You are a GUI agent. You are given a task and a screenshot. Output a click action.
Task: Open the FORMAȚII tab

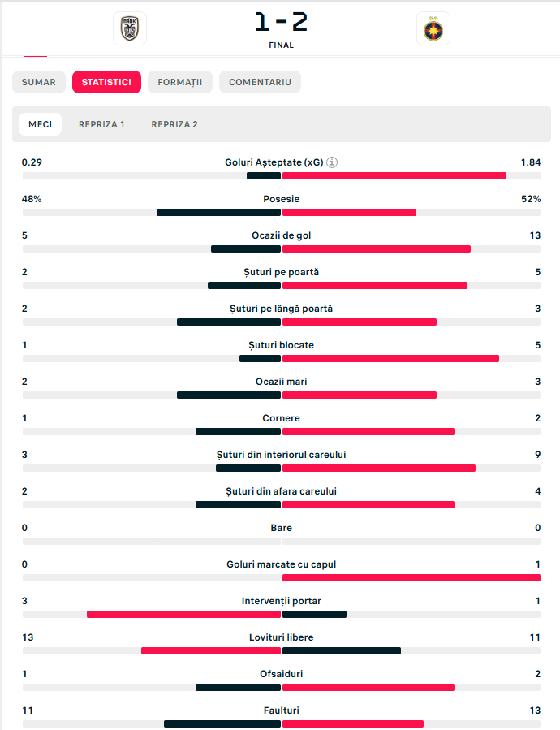coord(180,82)
